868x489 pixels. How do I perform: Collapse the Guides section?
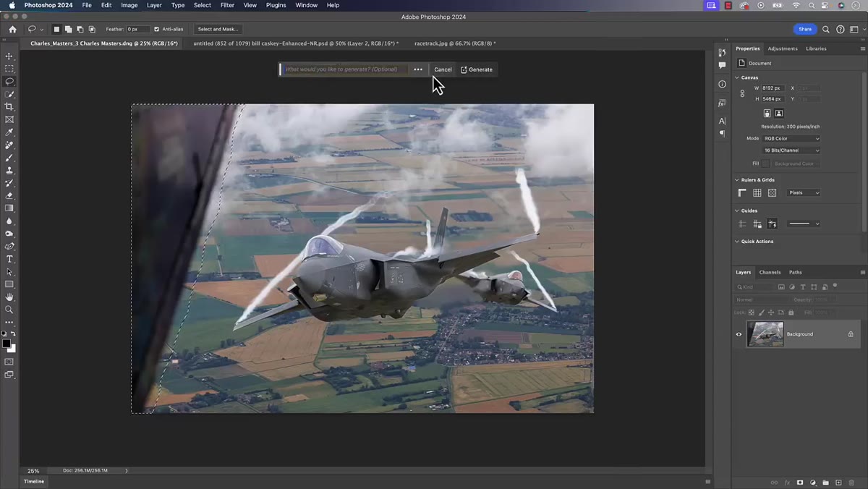pyautogui.click(x=737, y=211)
